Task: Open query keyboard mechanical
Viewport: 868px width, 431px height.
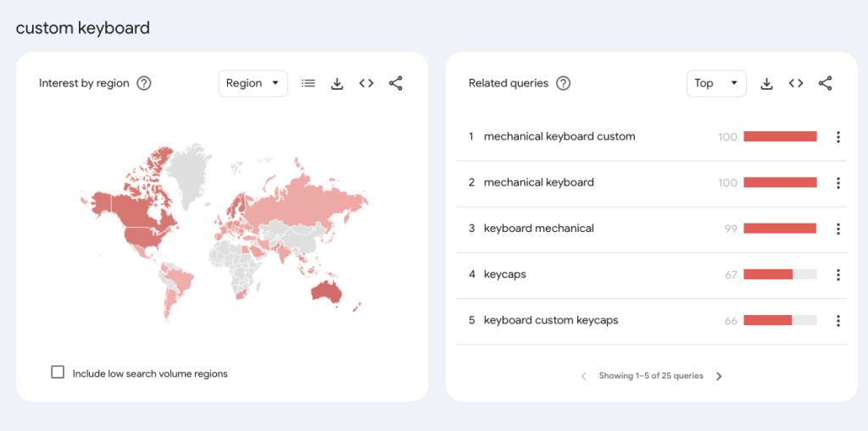Action: point(538,228)
